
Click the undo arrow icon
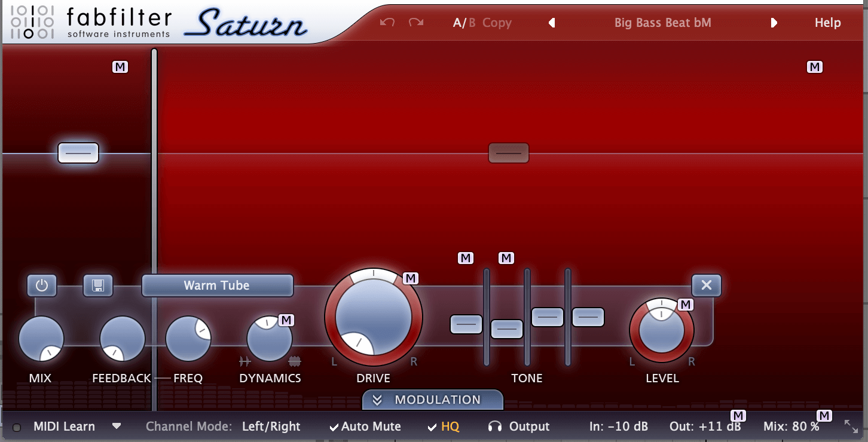click(x=387, y=23)
